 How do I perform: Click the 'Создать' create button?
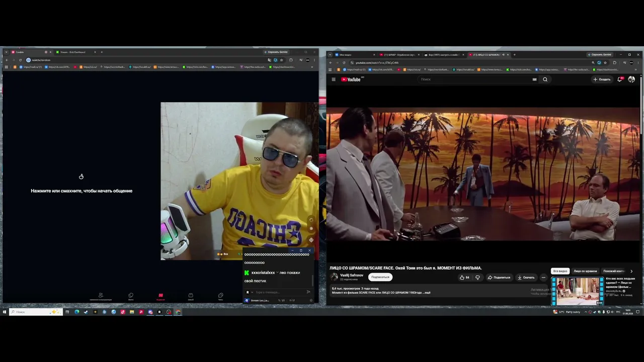(602, 79)
